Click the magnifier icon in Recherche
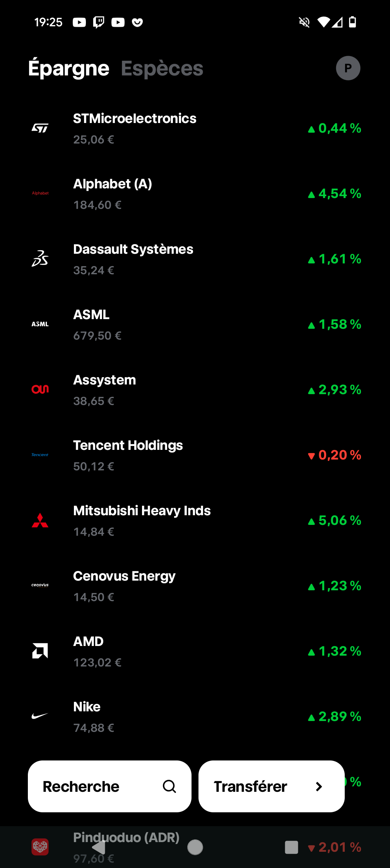Viewport: 390px width, 868px height. pyautogui.click(x=169, y=786)
